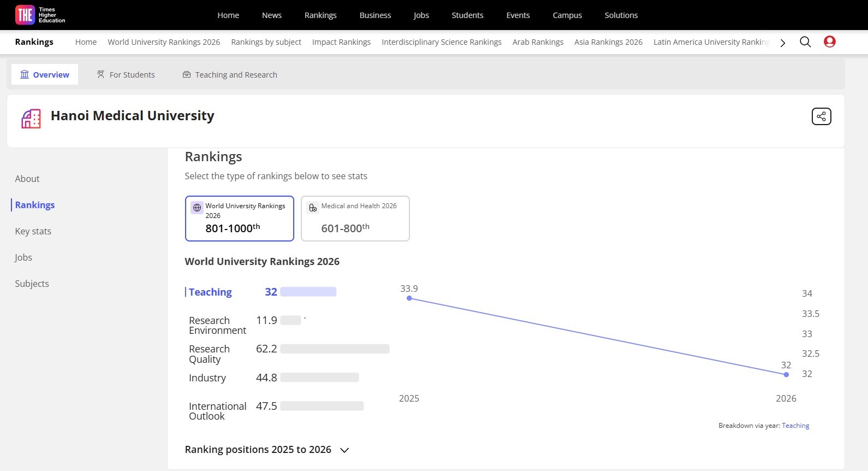The image size is (868, 471).
Task: Click the globe icon on World University Rankings card
Action: (197, 208)
